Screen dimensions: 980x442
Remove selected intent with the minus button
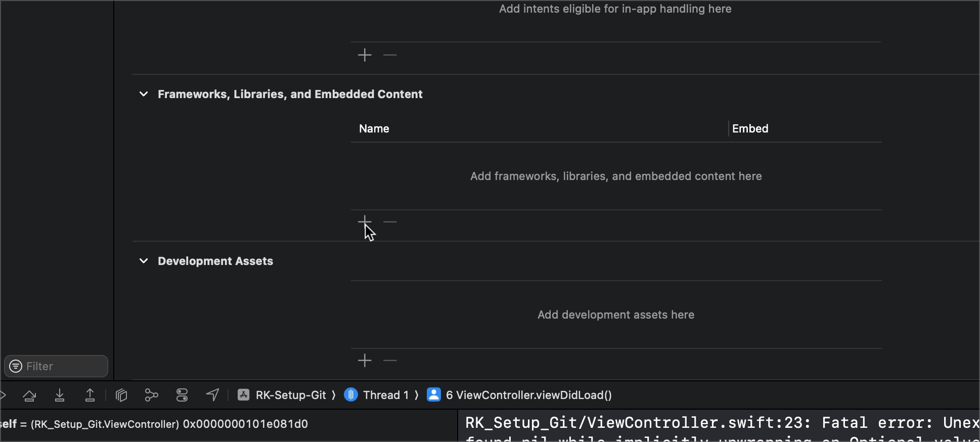pos(390,55)
